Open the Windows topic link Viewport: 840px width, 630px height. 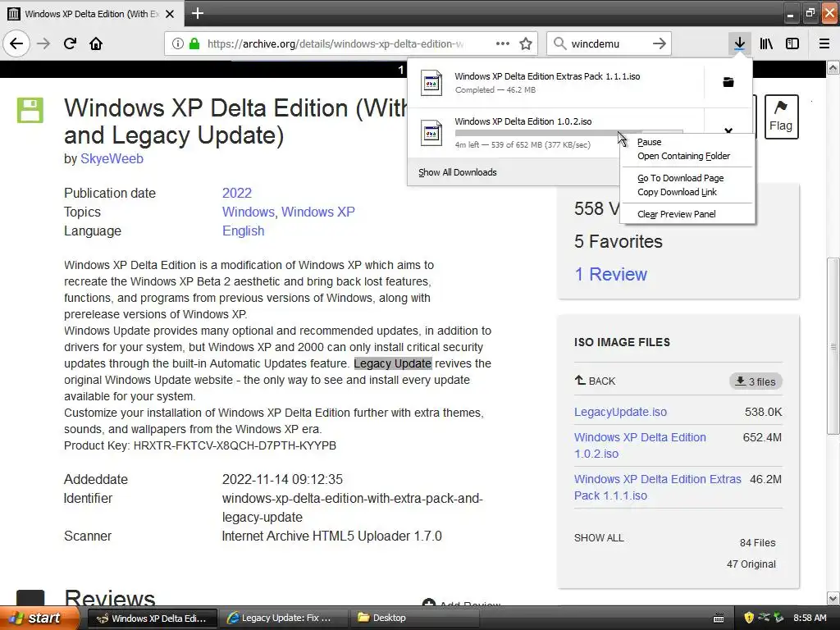[x=248, y=212]
